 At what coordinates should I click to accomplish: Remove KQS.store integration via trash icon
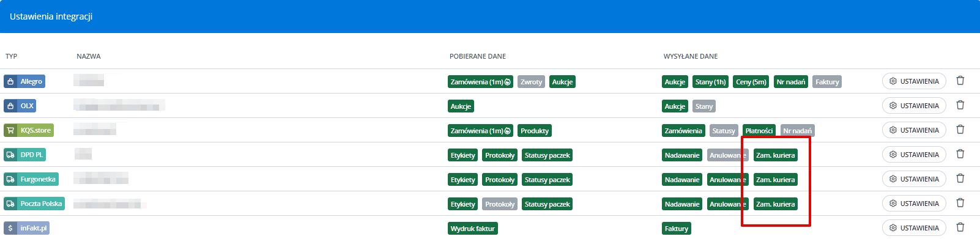[960, 130]
